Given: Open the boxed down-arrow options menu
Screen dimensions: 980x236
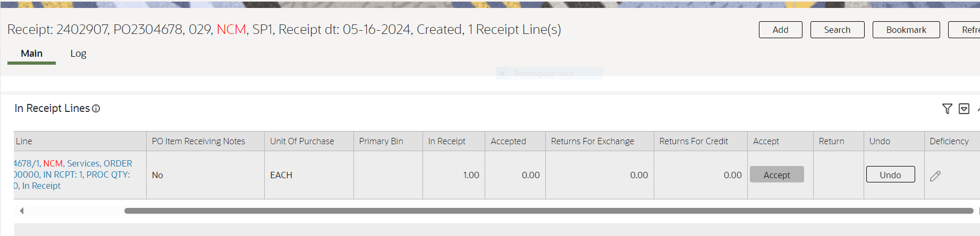Looking at the screenshot, I should pyautogui.click(x=964, y=109).
